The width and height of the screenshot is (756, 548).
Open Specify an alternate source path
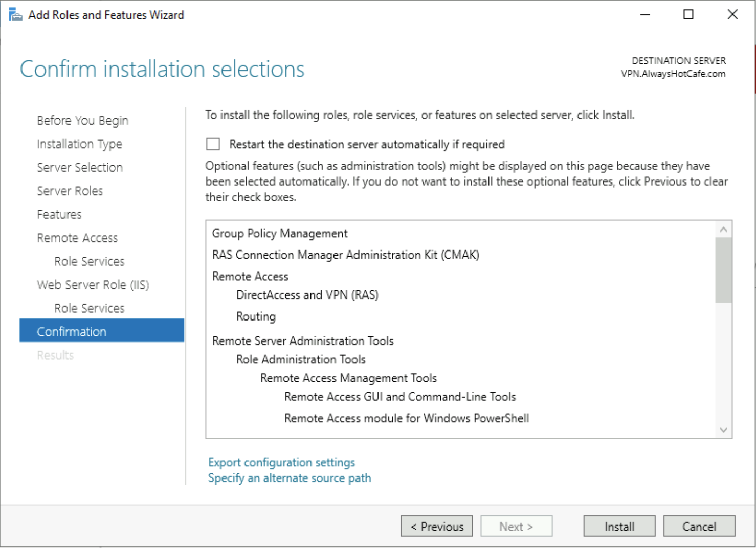click(x=290, y=478)
